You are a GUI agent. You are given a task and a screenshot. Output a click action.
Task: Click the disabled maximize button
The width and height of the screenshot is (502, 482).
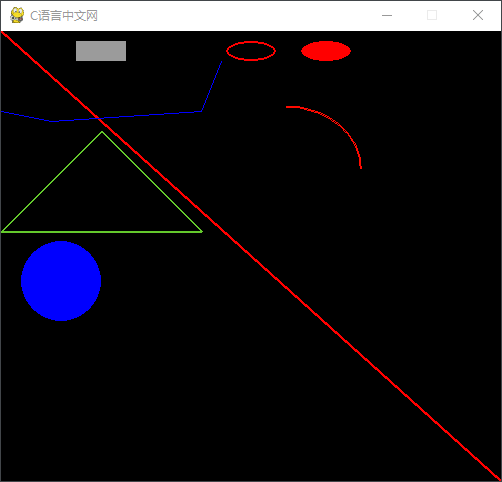click(432, 15)
